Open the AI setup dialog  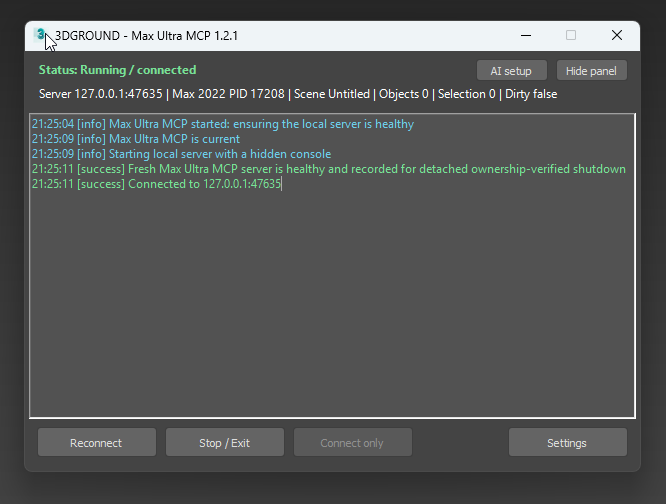(x=511, y=70)
